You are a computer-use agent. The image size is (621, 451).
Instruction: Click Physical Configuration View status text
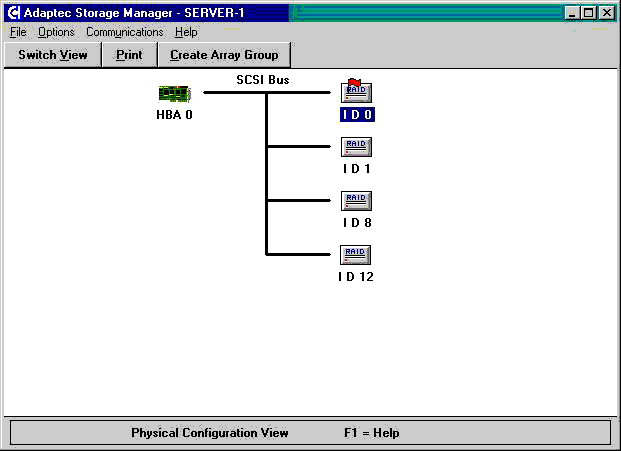210,433
